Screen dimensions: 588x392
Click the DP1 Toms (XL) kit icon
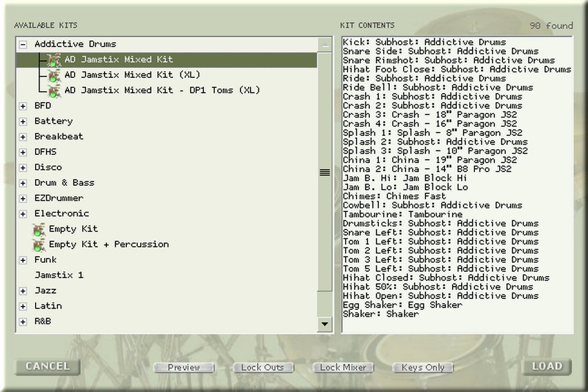[54, 91]
